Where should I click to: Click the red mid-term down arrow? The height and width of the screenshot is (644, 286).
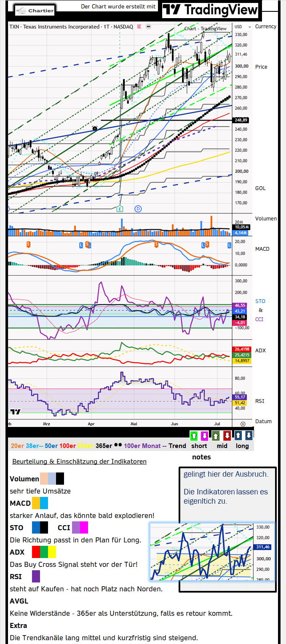(x=227, y=436)
